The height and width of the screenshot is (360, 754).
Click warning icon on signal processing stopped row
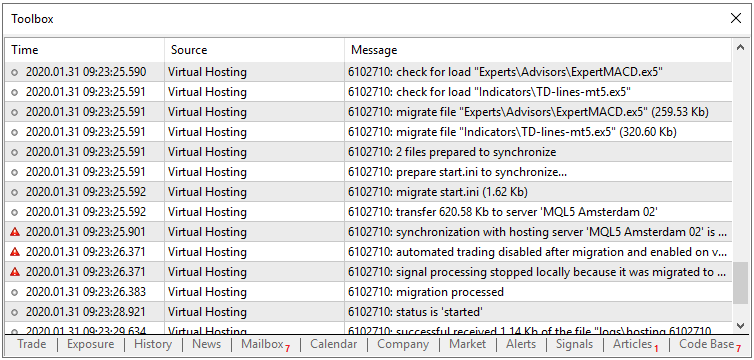15,272
